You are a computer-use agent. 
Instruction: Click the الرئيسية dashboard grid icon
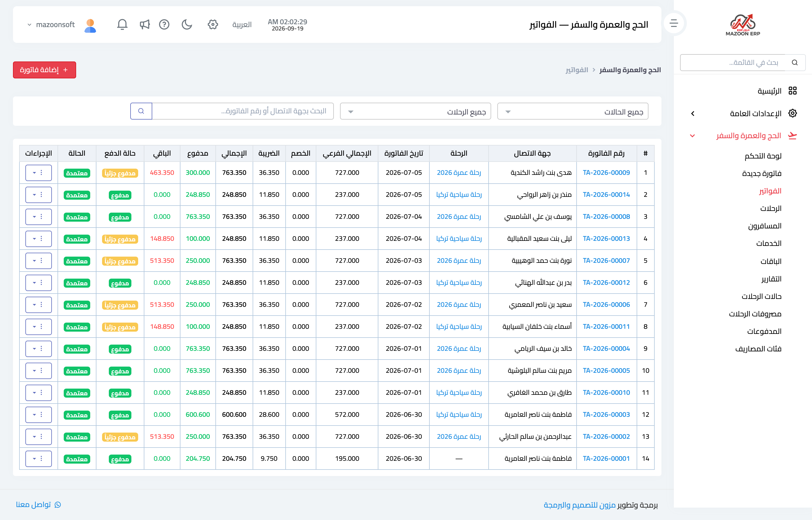point(793,91)
